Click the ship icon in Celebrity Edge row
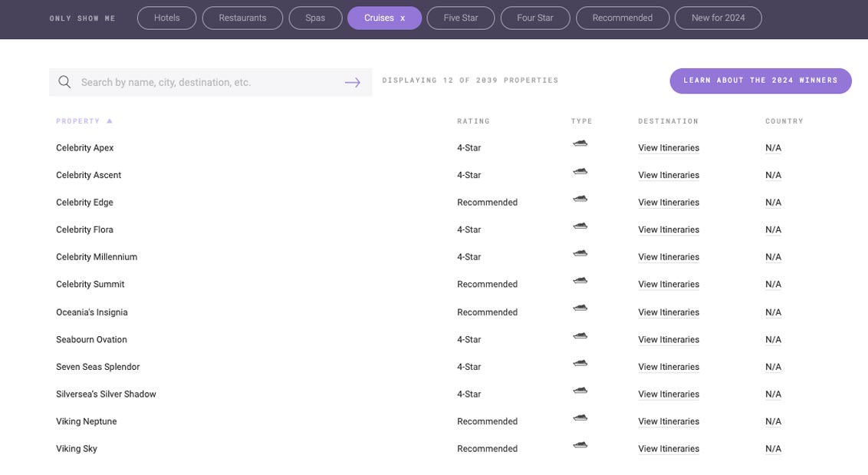Image resolution: width=868 pixels, height=475 pixels. coord(580,199)
